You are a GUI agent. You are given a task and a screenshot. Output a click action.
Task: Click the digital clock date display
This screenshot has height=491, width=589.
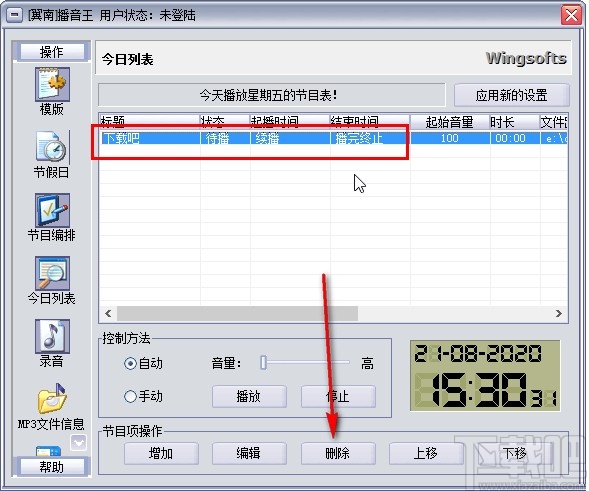click(x=478, y=354)
